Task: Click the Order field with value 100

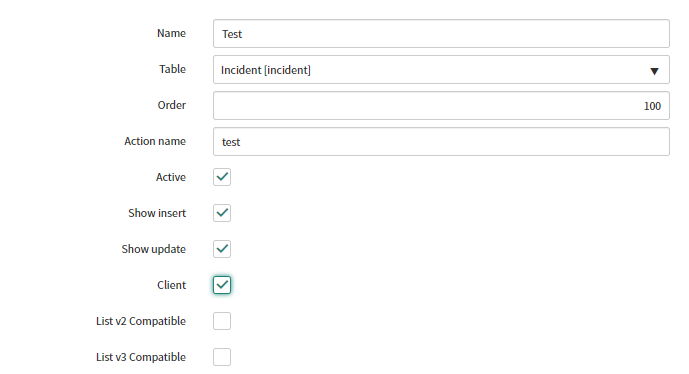Action: [x=441, y=106]
